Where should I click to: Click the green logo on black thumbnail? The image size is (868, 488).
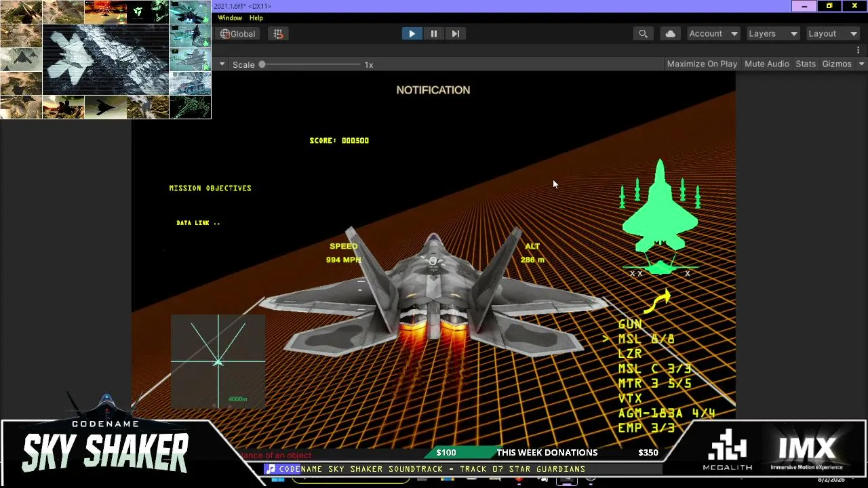tap(147, 12)
